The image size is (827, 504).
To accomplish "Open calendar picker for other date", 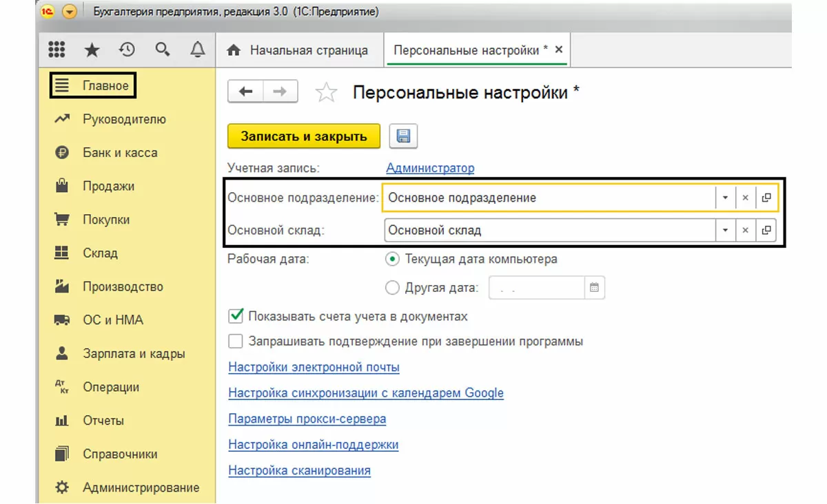I will click(595, 288).
